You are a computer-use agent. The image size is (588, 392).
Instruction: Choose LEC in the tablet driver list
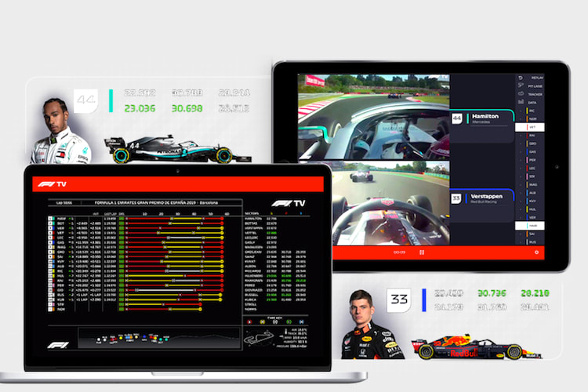[x=530, y=169]
